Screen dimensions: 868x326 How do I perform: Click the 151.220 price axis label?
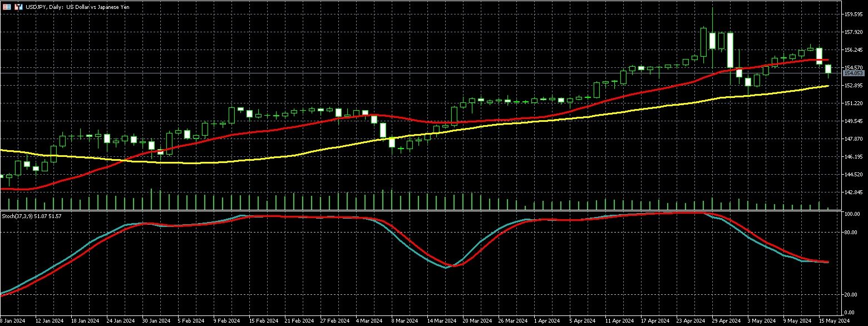pos(853,103)
